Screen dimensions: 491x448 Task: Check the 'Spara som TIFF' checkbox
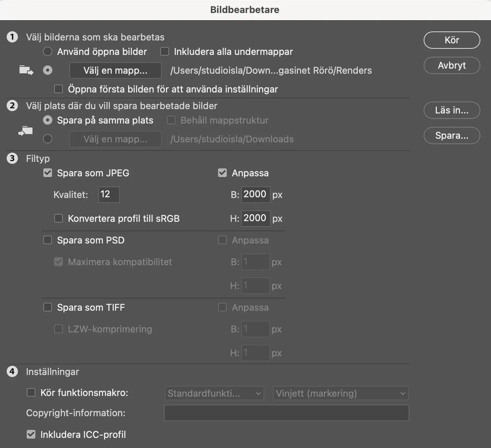48,307
